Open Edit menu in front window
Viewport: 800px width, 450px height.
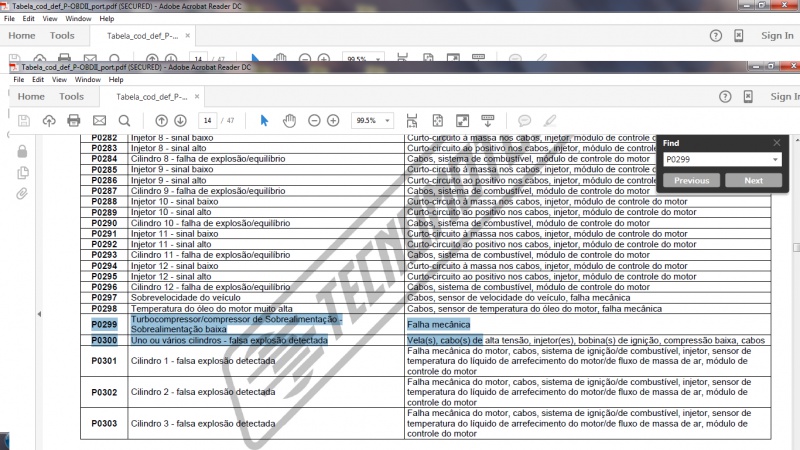click(x=38, y=80)
